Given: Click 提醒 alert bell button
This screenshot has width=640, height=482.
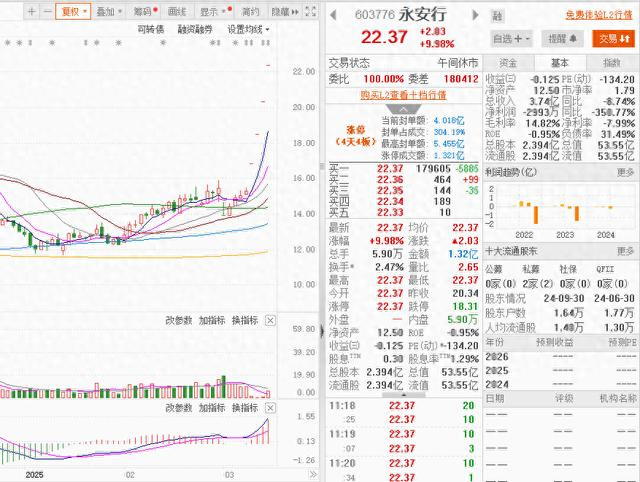Looking at the screenshot, I should tap(562, 39).
